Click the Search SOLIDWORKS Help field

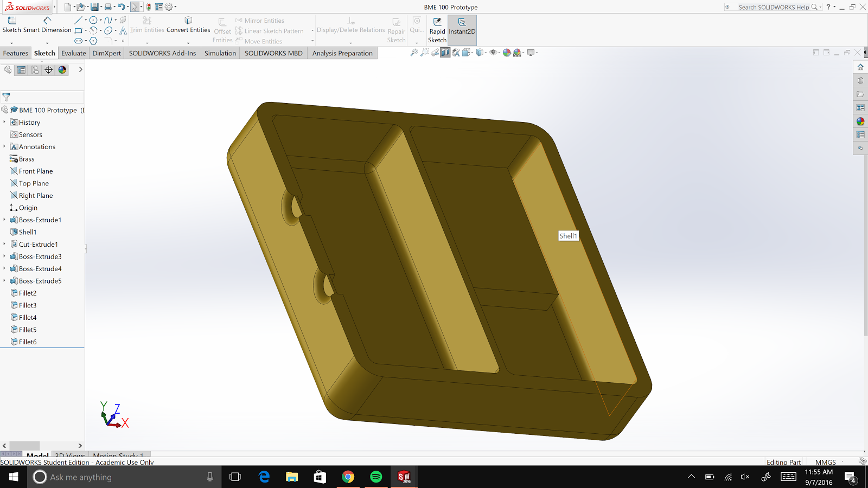[774, 7]
